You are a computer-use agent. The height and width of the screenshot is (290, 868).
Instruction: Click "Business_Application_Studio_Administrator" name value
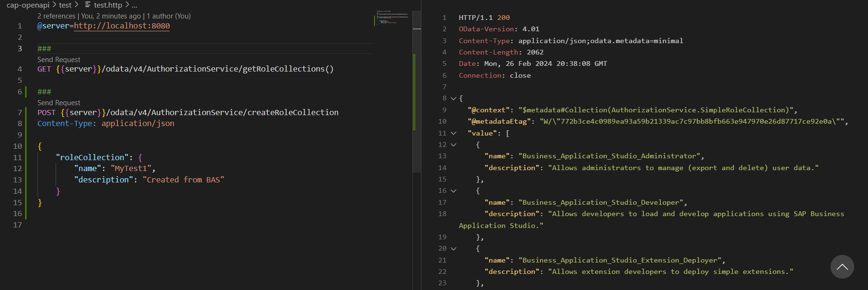point(609,156)
